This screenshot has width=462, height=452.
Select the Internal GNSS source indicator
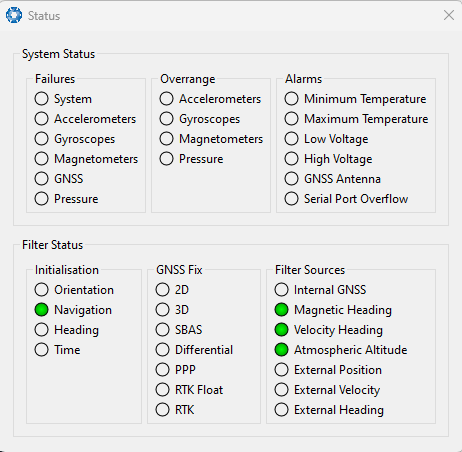click(x=281, y=290)
